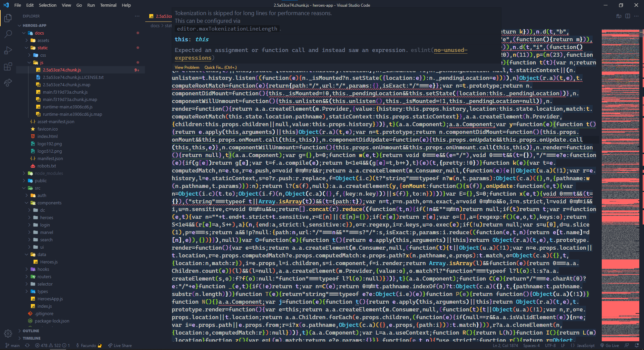Screen dimensions: 644x350
Task: Start Live Share from status bar
Action: 120,346
